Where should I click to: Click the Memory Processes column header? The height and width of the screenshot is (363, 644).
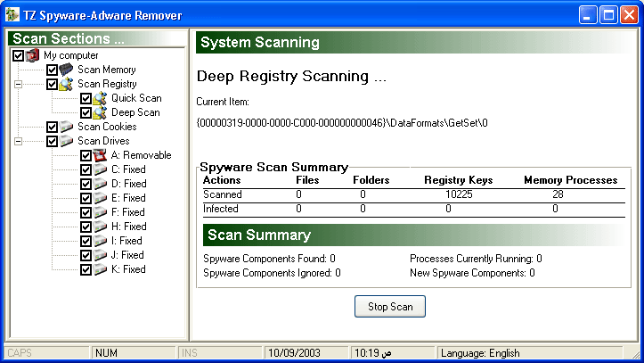[570, 180]
